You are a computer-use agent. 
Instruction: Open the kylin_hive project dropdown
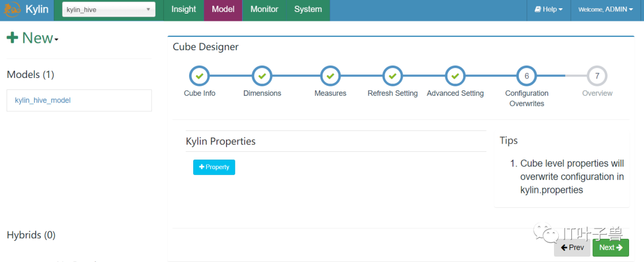click(109, 10)
